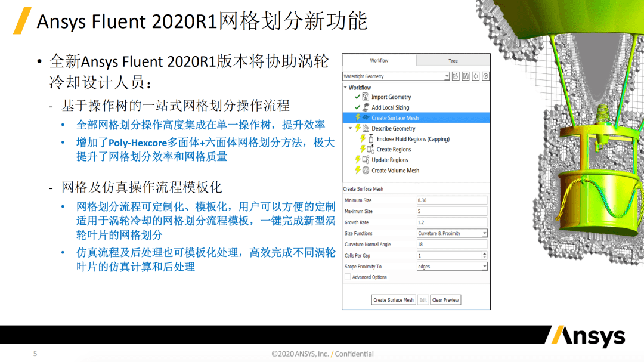Click lightning icon beside Enclose Fluid Regions
The image size is (644, 362).
(x=363, y=138)
